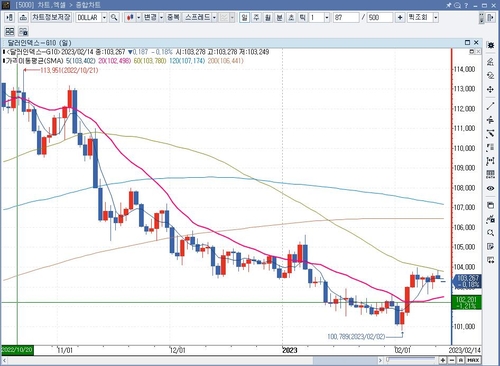Click the MAX zoom button at bottom right
Image resolution: width=500 pixels, height=366 pixels.
(473, 360)
